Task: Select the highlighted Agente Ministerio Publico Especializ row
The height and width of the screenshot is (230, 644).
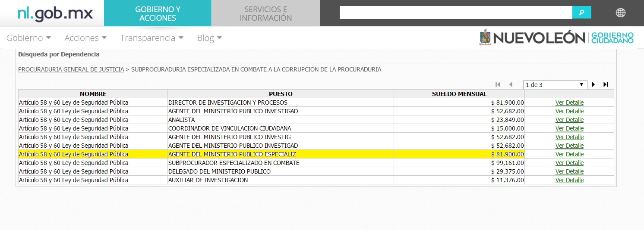Action: (281, 154)
